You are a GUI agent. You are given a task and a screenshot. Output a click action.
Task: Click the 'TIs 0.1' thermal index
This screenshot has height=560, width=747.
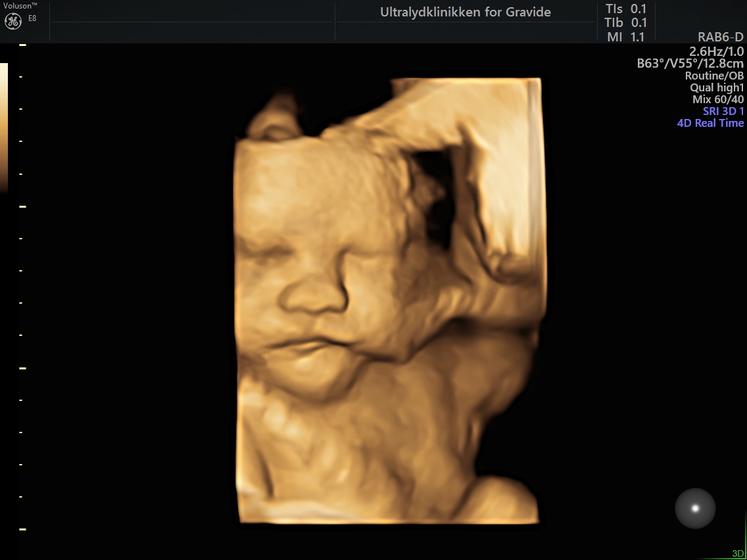click(x=625, y=9)
